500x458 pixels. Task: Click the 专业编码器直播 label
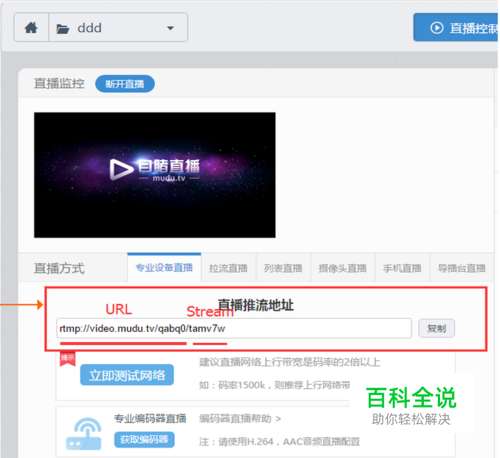(150, 418)
